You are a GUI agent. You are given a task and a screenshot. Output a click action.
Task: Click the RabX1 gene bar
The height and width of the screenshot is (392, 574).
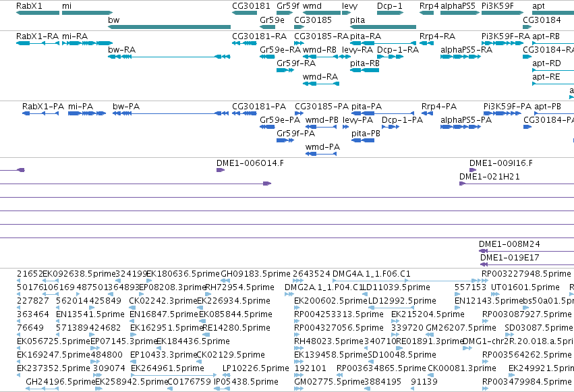pyautogui.click(x=38, y=13)
